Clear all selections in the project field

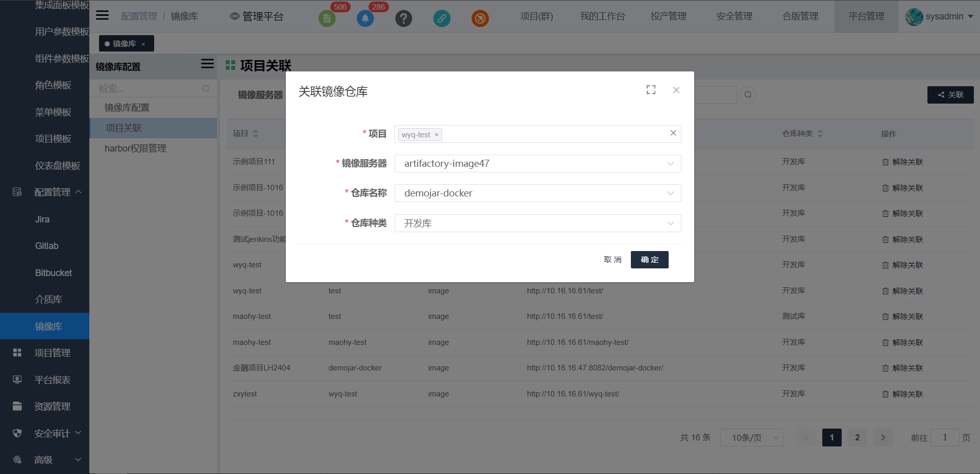pos(673,133)
